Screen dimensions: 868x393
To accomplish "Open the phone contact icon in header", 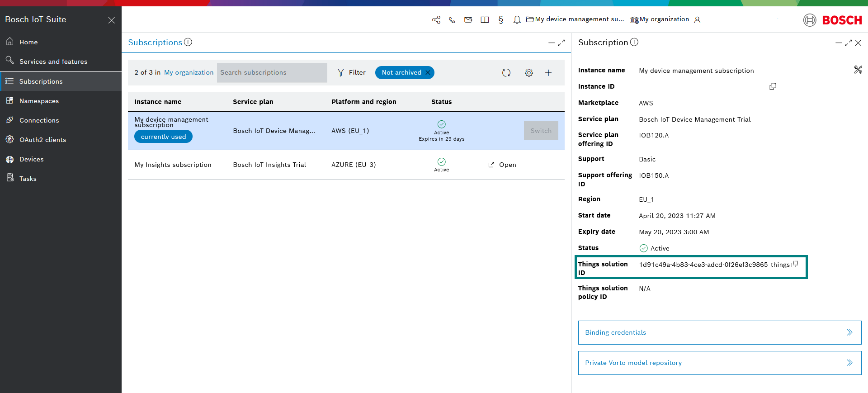I will pyautogui.click(x=452, y=20).
